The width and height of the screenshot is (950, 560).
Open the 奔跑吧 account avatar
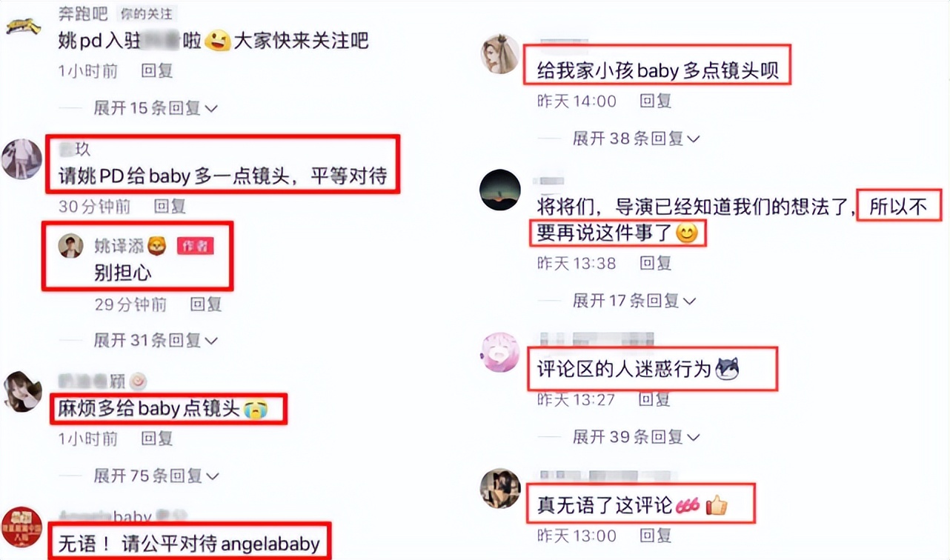point(24,25)
